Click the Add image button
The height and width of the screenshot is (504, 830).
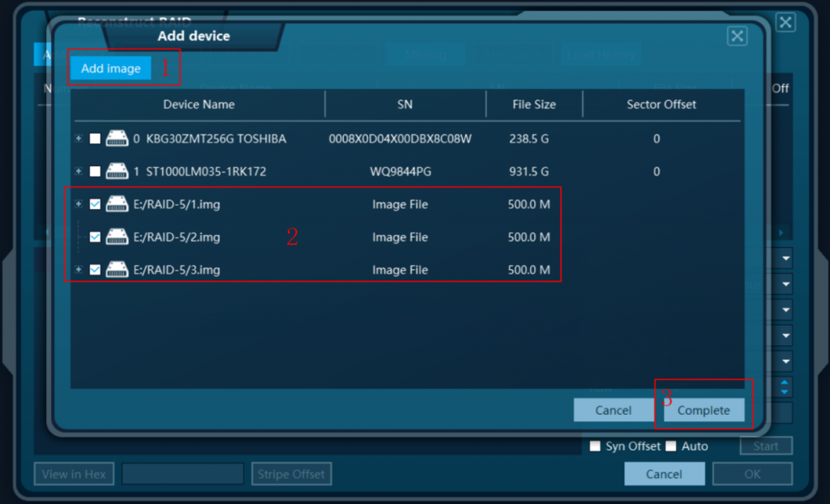point(111,69)
